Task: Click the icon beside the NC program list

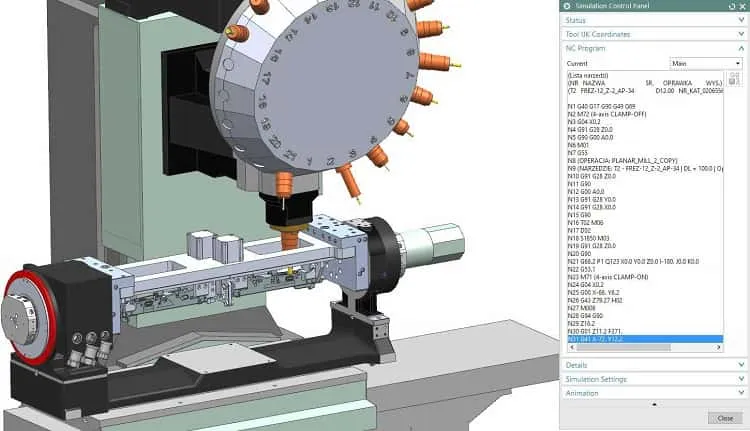Action: pyautogui.click(x=734, y=79)
